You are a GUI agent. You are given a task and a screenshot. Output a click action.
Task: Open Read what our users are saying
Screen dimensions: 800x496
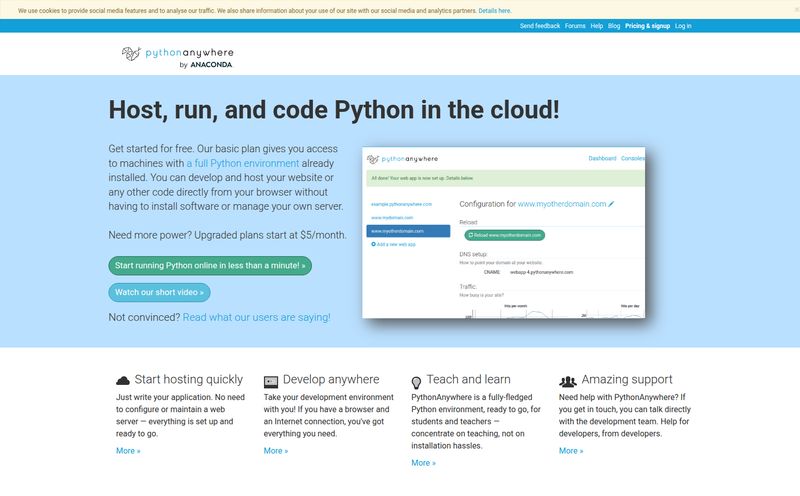(257, 317)
